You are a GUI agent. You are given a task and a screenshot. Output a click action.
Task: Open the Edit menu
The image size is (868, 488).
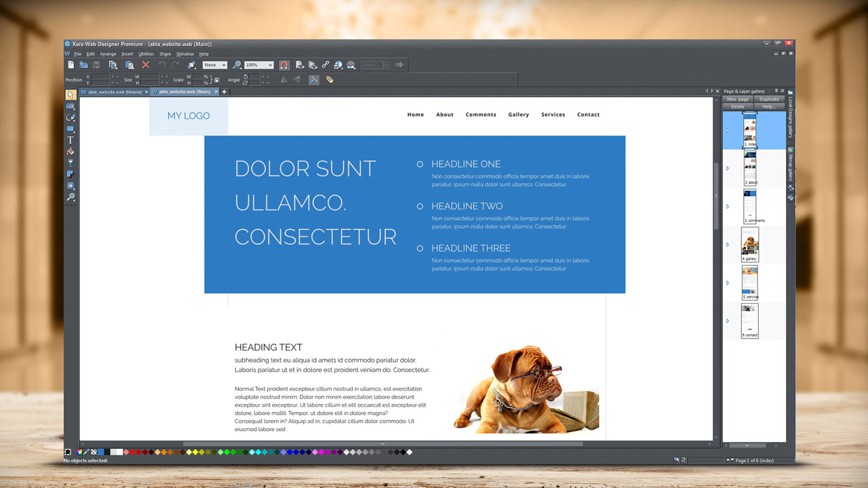coord(91,54)
